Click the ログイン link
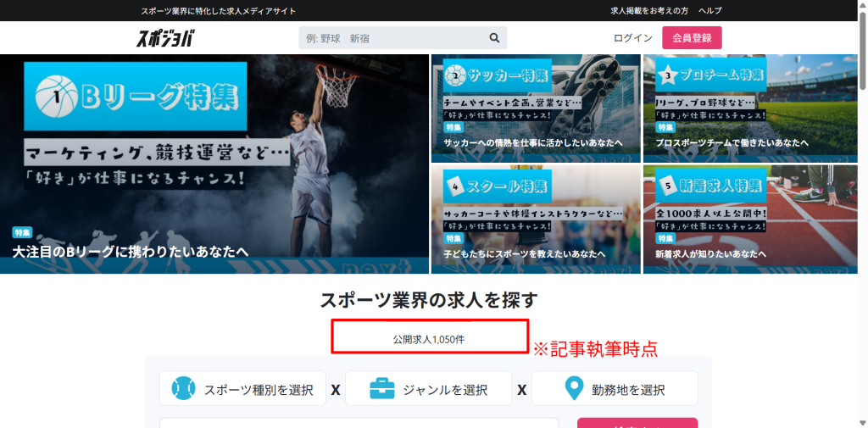868x428 pixels. 632,38
